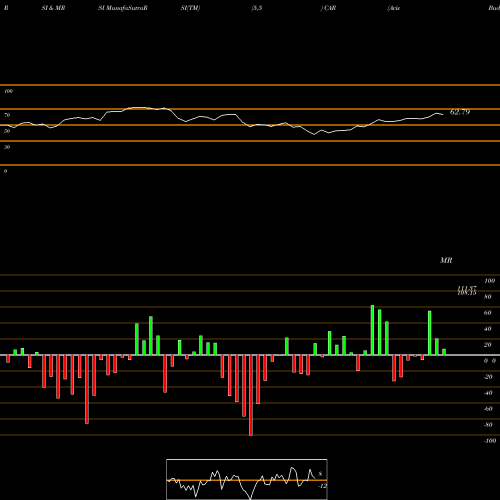Click MR axis label -100
Screen dimensions: 500x500
(x=490, y=441)
